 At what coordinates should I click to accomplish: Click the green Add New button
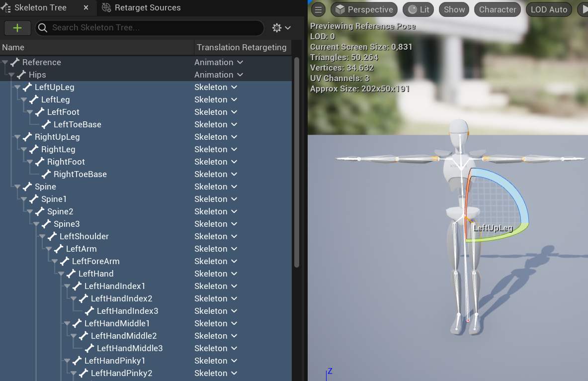click(17, 28)
